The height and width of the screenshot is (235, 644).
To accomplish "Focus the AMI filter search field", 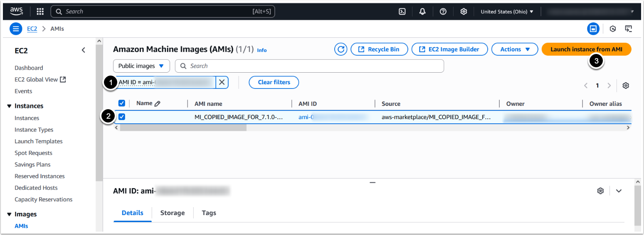I will [309, 66].
